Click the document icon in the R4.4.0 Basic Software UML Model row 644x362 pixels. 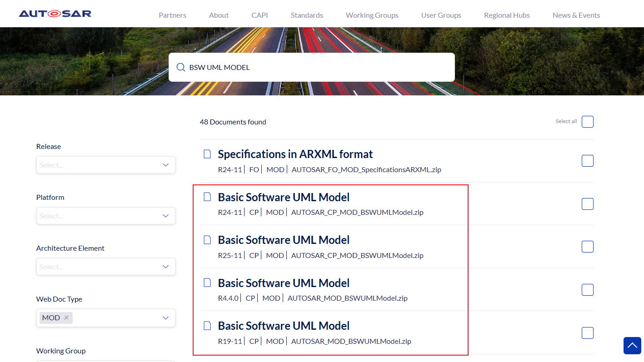(x=207, y=283)
